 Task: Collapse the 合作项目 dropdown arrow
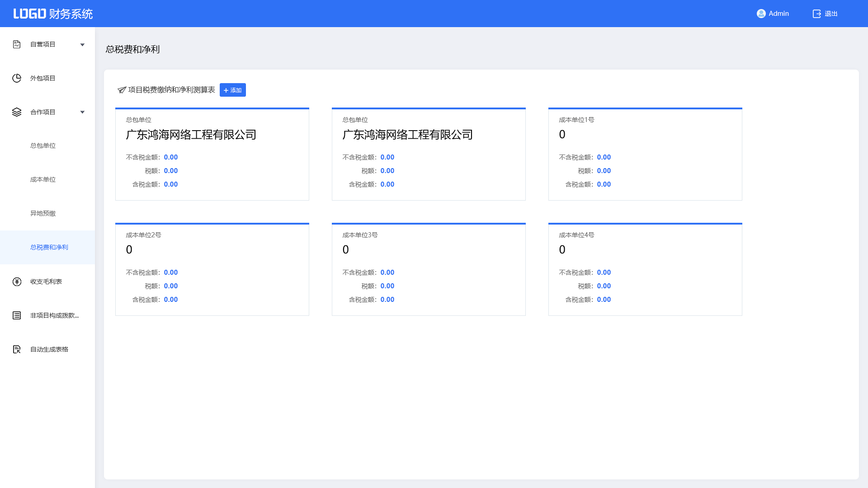coord(82,112)
